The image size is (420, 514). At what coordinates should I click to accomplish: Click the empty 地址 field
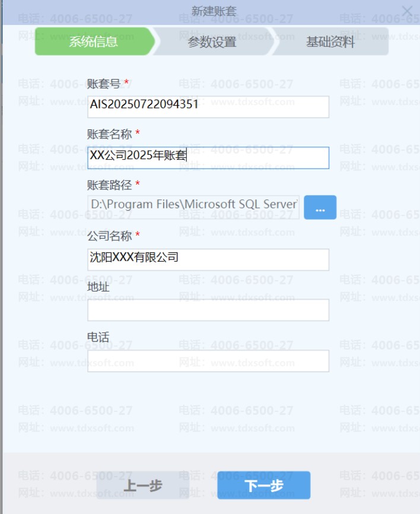(x=208, y=310)
